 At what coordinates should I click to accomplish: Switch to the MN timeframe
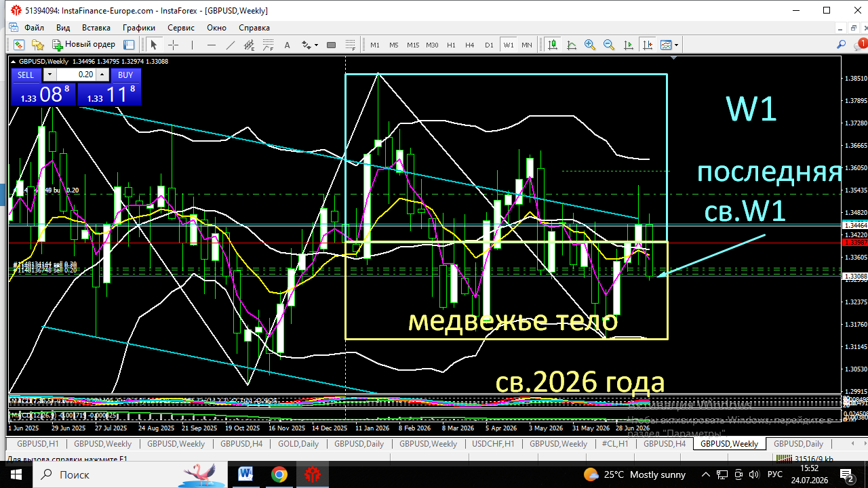527,45
